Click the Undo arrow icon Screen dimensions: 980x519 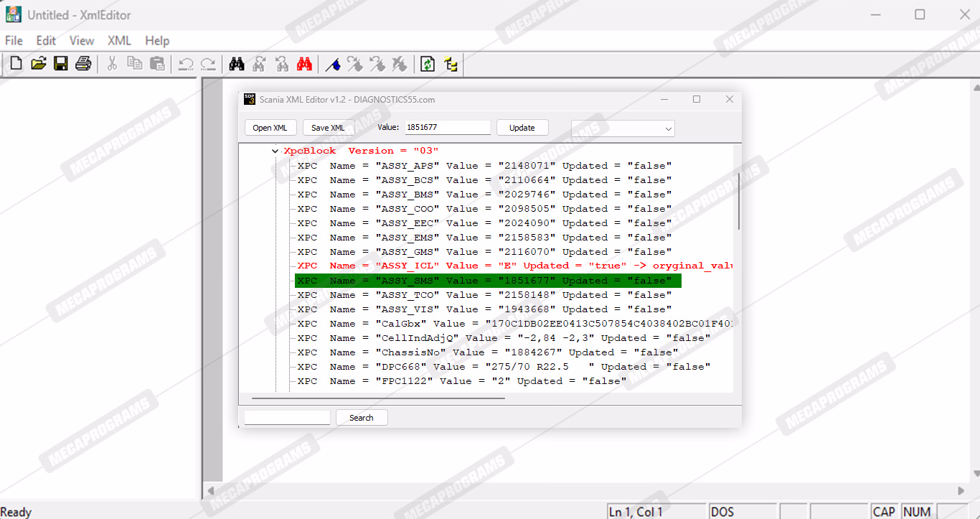click(x=186, y=64)
